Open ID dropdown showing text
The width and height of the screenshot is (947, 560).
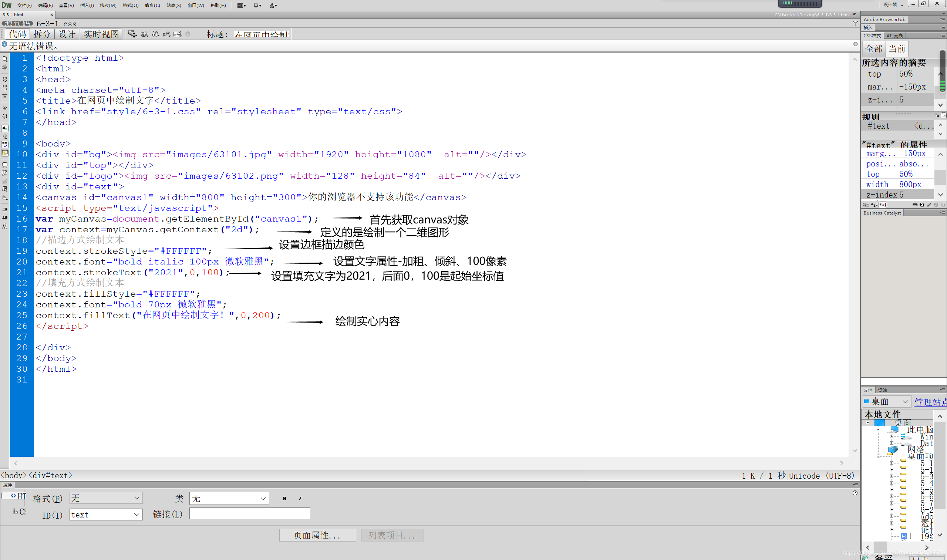[106, 515]
